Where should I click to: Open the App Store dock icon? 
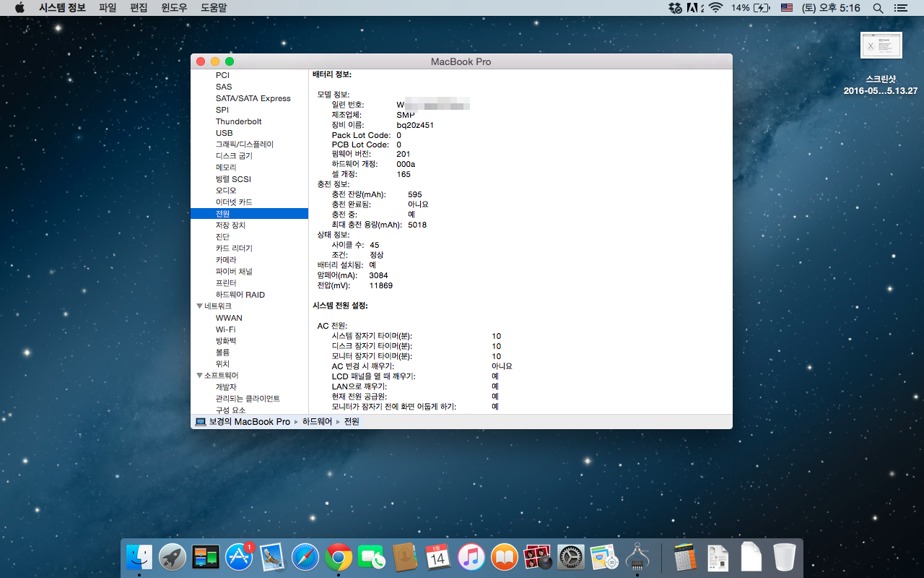[x=239, y=557]
